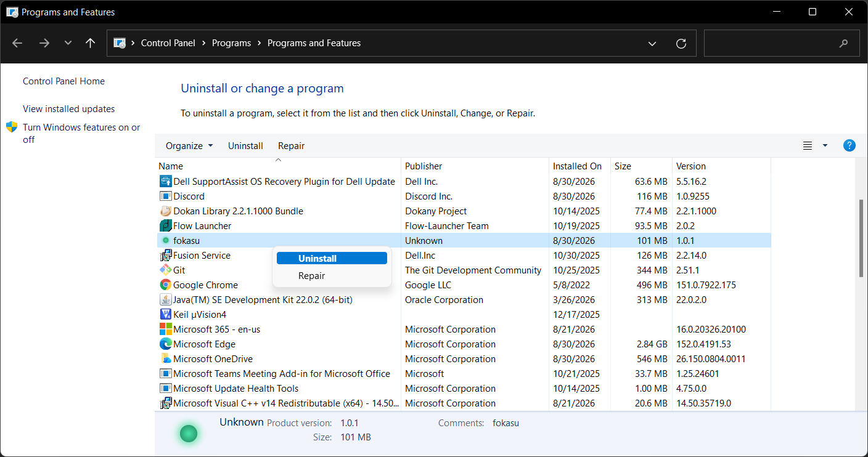Open Control Panel Home link
Image resolution: width=868 pixels, height=457 pixels.
point(63,81)
